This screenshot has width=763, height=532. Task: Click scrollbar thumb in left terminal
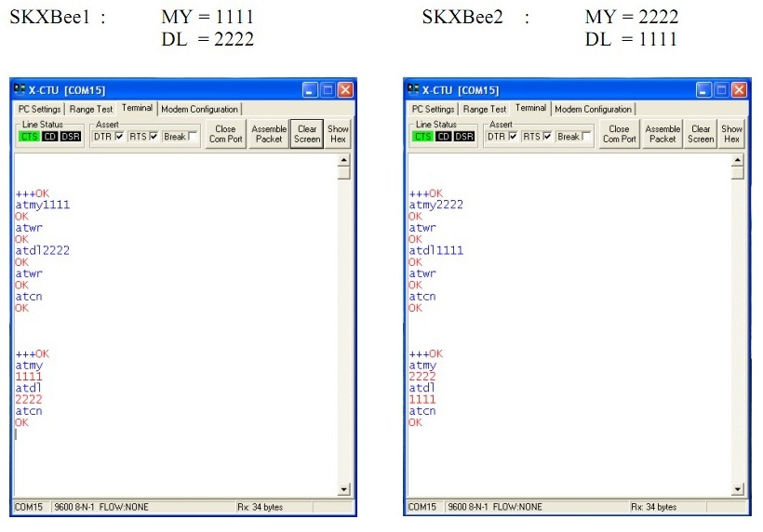(x=344, y=173)
